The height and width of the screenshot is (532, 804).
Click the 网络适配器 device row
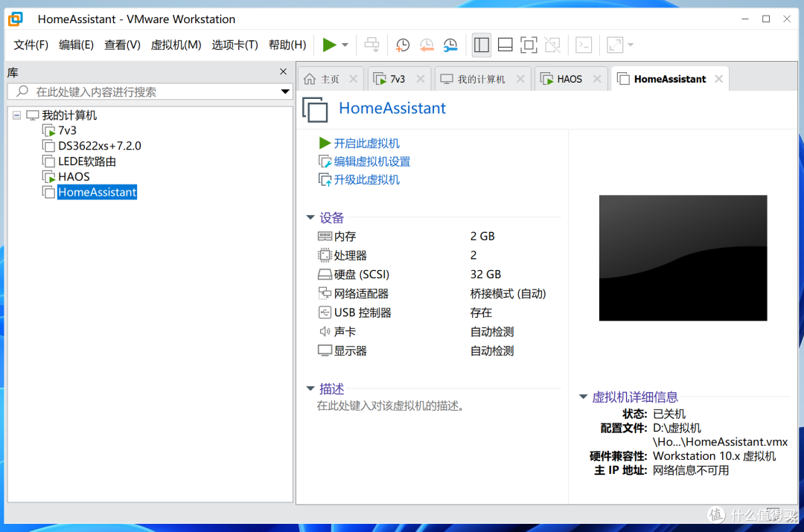coord(438,294)
